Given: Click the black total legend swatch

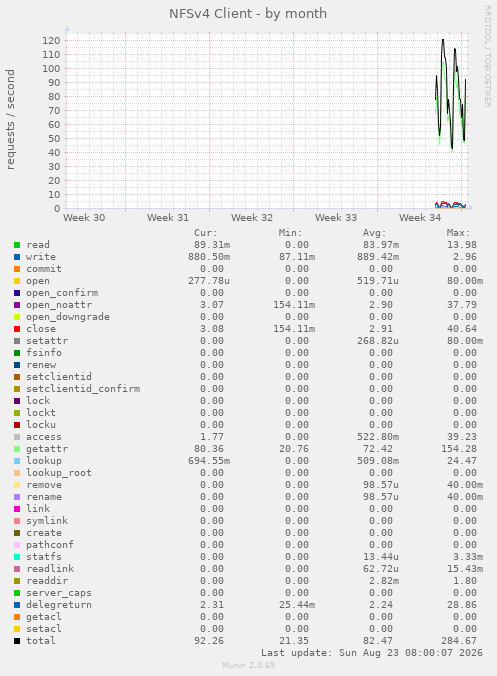Looking at the screenshot, I should pos(17,641).
